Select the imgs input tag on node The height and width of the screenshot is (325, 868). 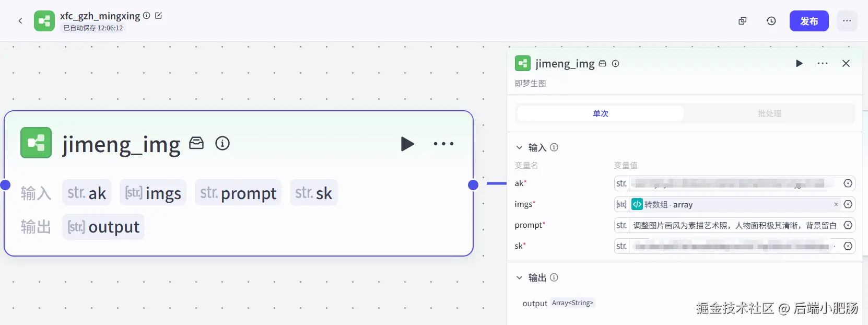click(x=153, y=193)
